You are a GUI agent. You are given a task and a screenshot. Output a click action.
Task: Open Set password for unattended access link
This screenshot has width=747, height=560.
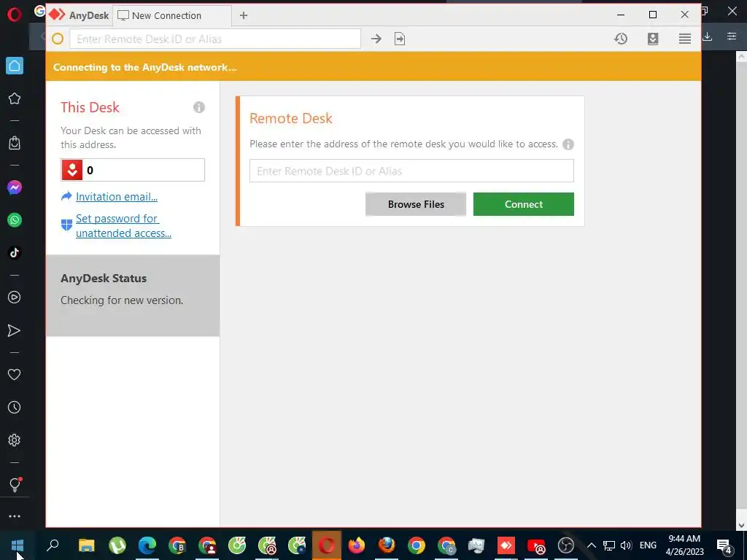click(123, 226)
